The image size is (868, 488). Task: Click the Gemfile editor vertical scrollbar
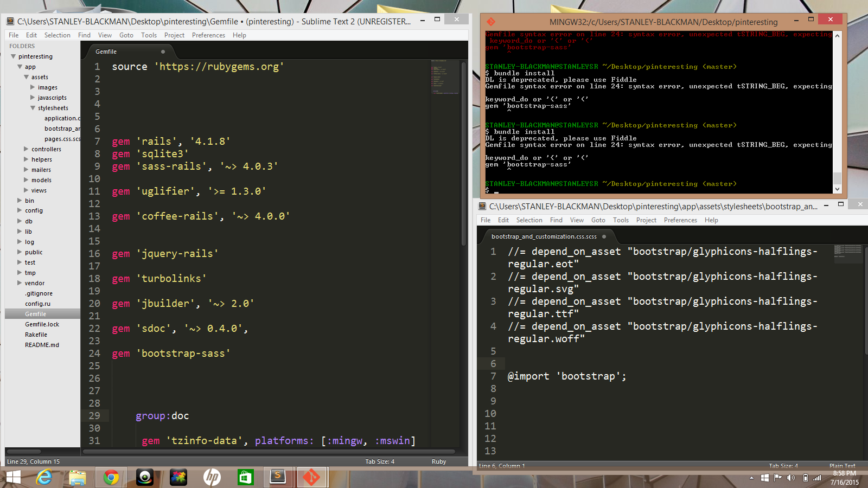[x=464, y=154]
